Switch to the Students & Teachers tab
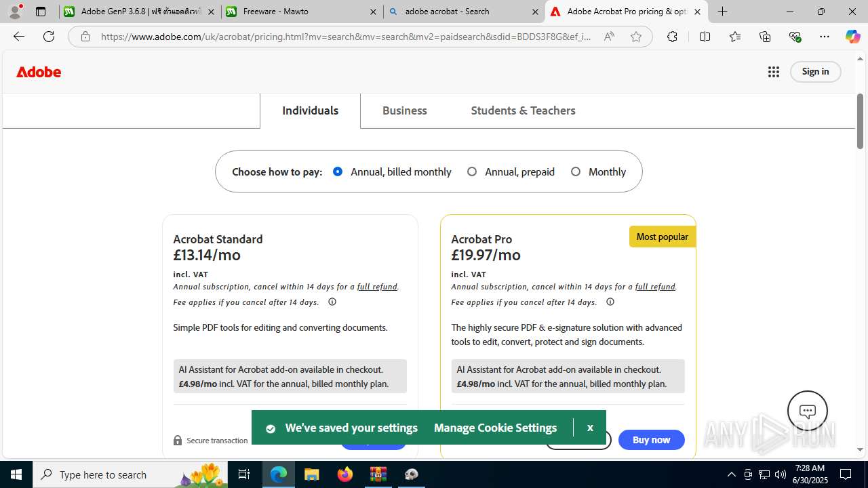868x488 pixels. (524, 110)
